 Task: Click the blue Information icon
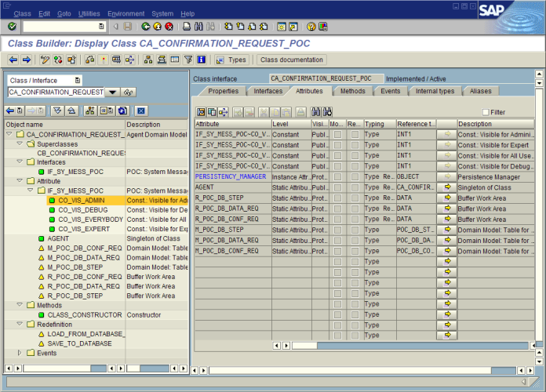202,60
